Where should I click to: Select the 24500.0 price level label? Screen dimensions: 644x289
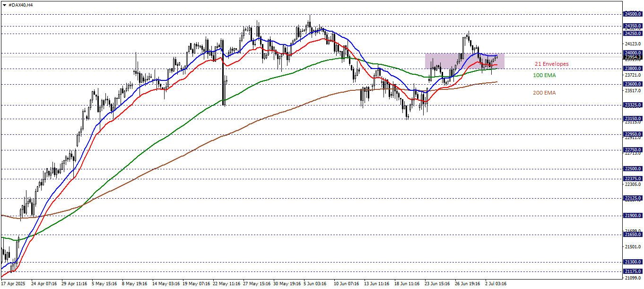coord(633,14)
